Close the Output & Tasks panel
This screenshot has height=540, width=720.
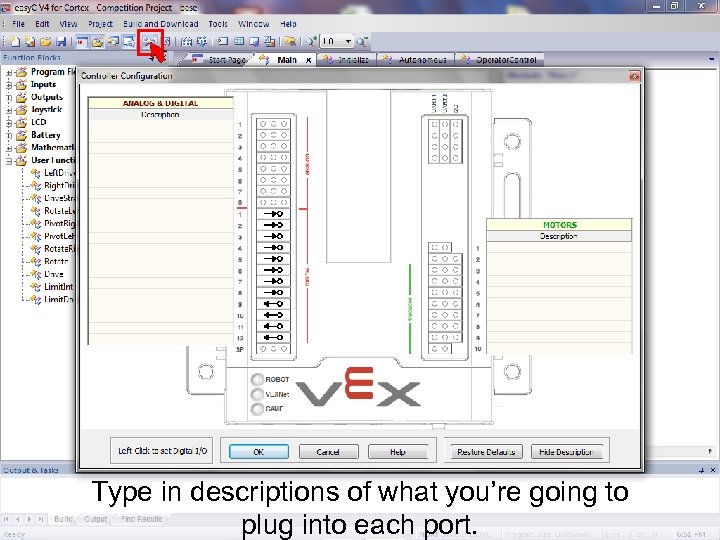(713, 470)
